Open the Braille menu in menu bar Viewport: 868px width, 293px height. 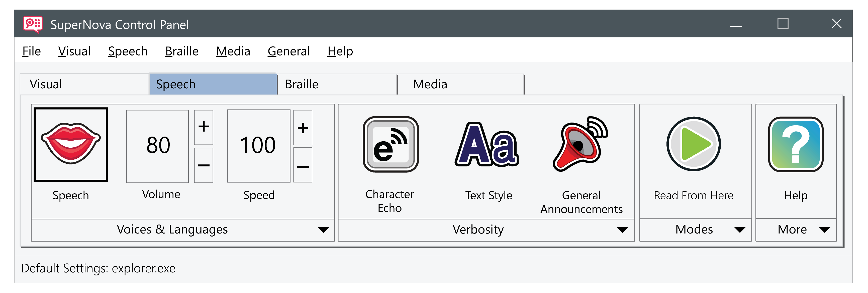pos(182,51)
